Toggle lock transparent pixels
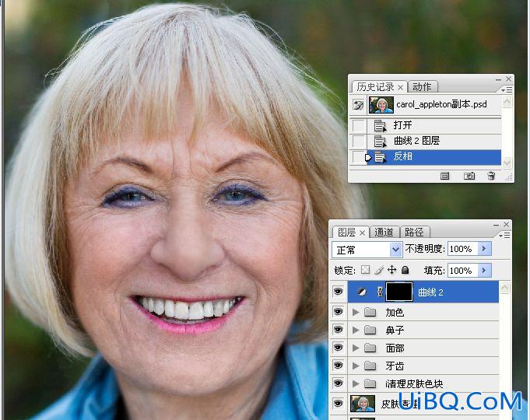This screenshot has width=530, height=420. pyautogui.click(x=365, y=270)
